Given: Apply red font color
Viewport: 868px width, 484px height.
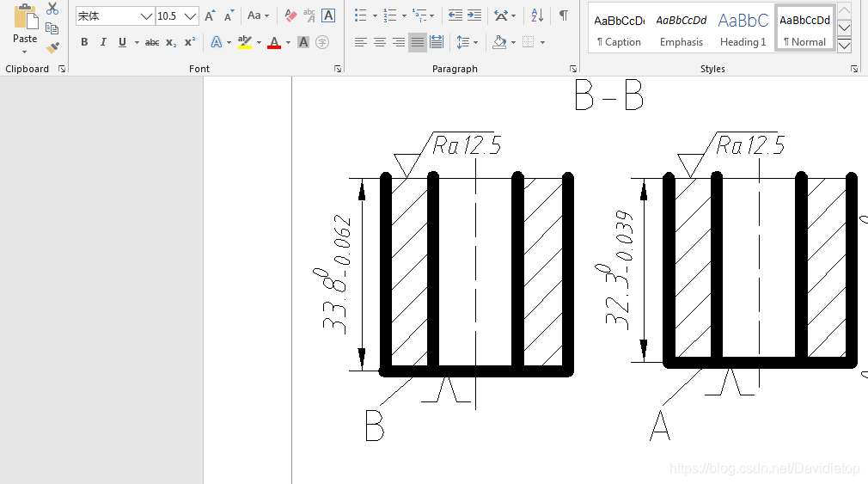Looking at the screenshot, I should (274, 42).
